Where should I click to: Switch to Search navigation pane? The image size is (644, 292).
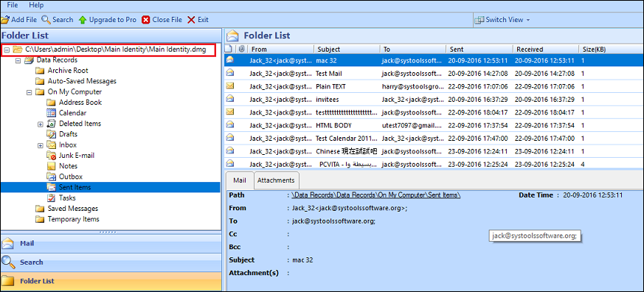111,262
